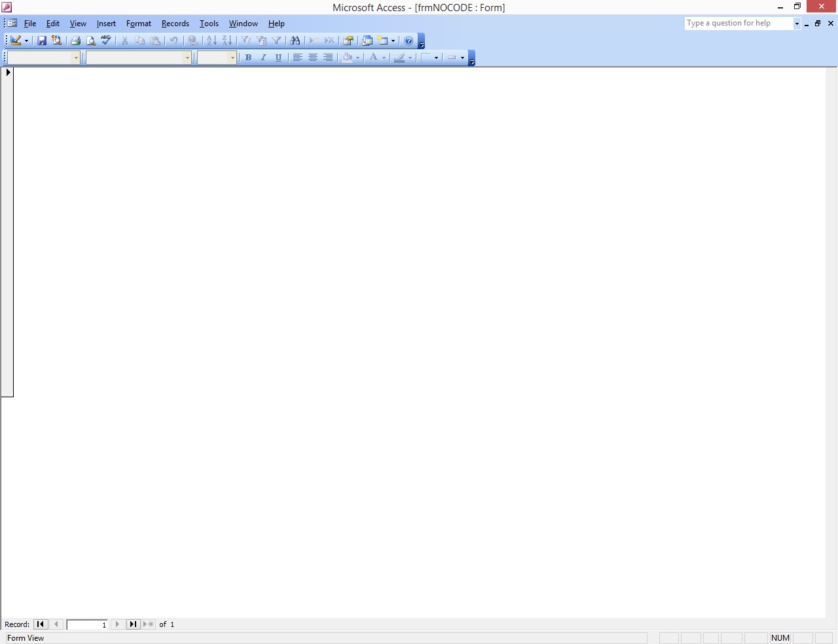Image resolution: width=838 pixels, height=644 pixels.
Task: Open the Edit menu
Action: (x=53, y=24)
